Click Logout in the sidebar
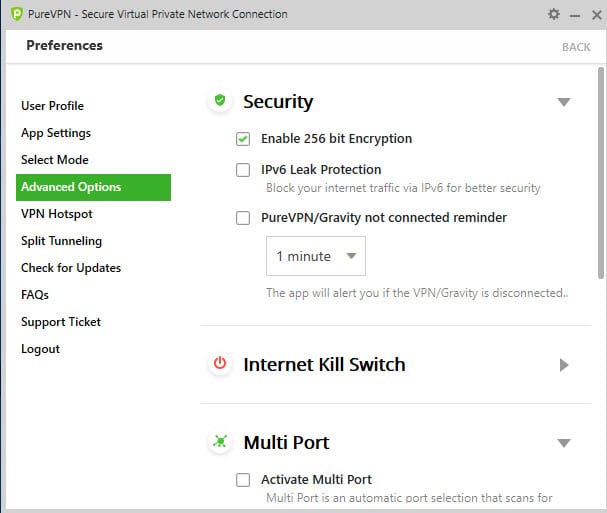The width and height of the screenshot is (607, 513). tap(40, 349)
